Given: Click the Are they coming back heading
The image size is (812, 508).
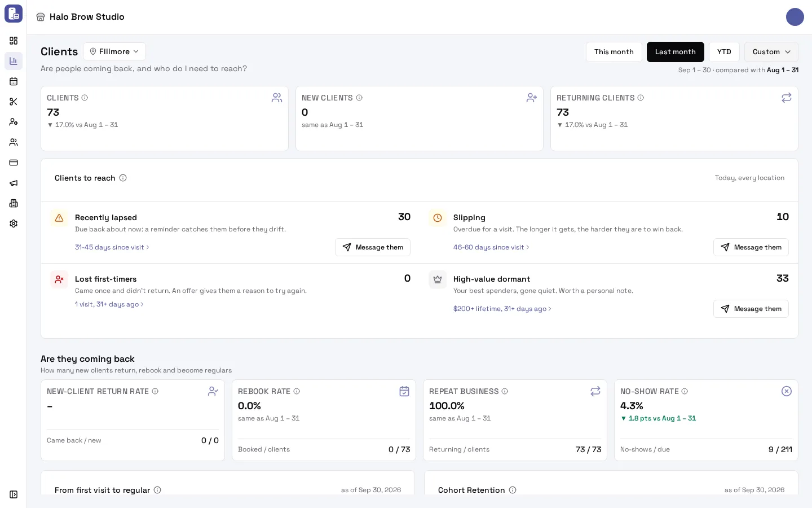Looking at the screenshot, I should (87, 359).
